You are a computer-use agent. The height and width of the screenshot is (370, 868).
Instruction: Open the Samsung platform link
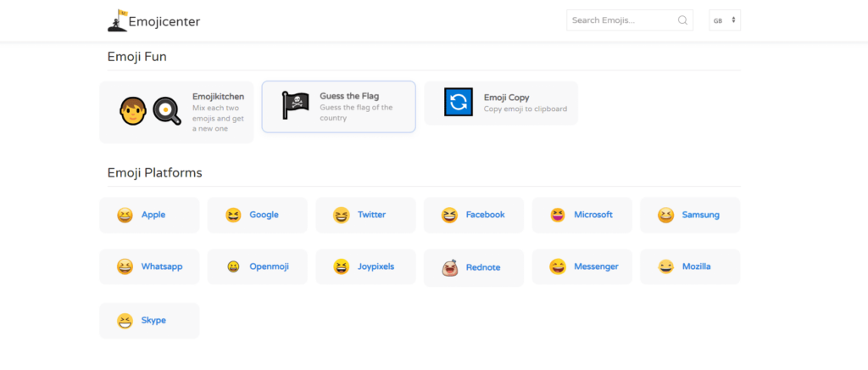click(x=701, y=215)
